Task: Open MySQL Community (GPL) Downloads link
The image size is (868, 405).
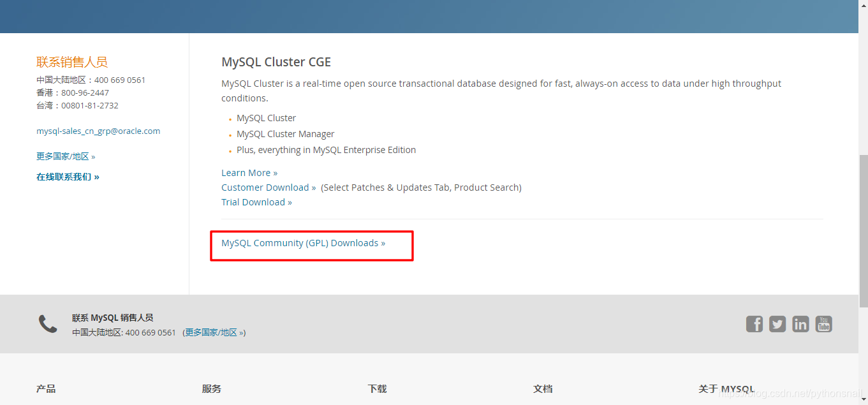Action: [x=304, y=243]
